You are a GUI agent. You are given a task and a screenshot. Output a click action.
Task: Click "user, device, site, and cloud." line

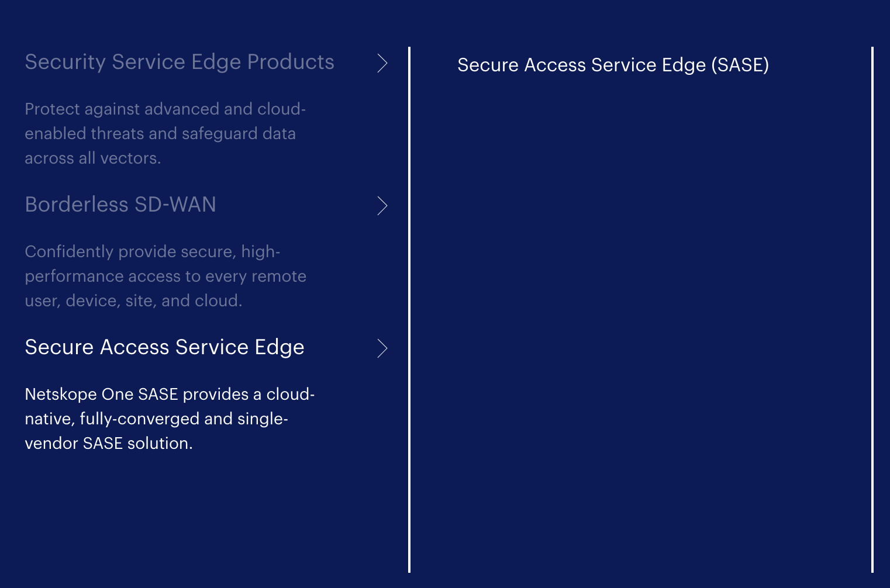click(133, 301)
